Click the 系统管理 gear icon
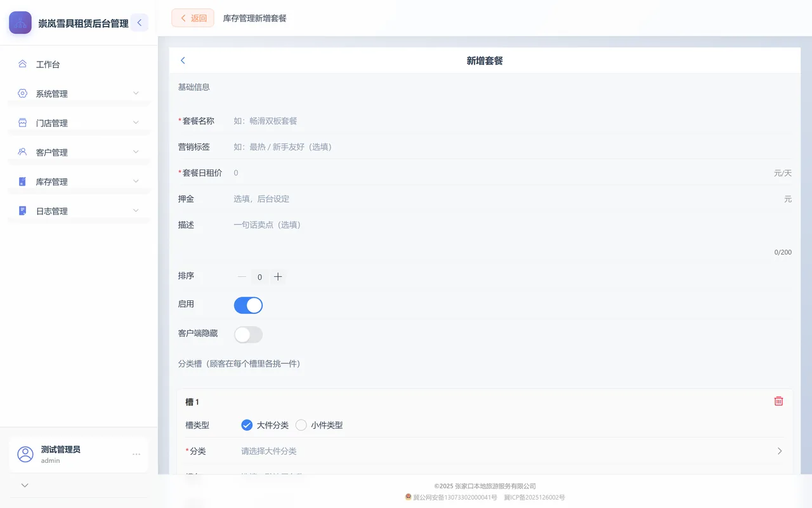The height and width of the screenshot is (508, 812). tap(22, 93)
